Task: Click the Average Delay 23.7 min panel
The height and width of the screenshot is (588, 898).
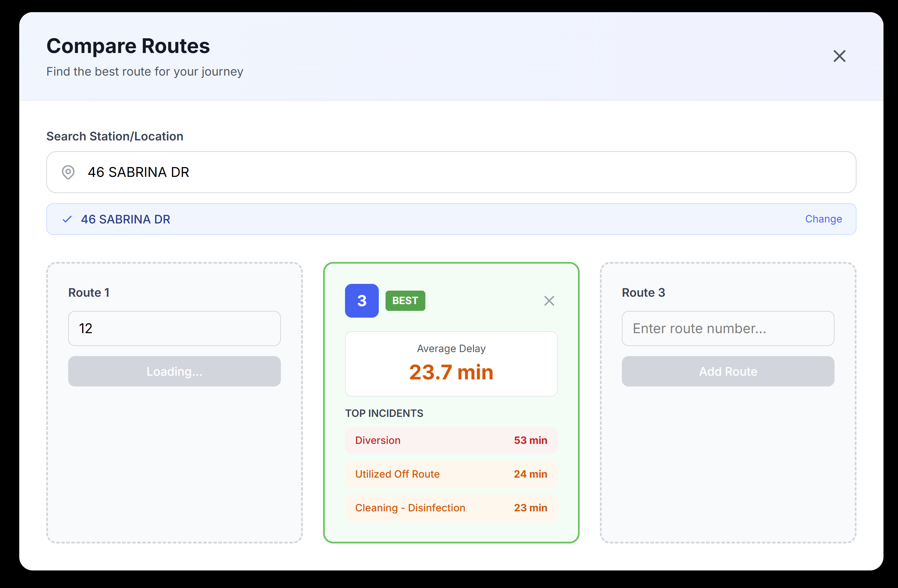Action: (451, 364)
